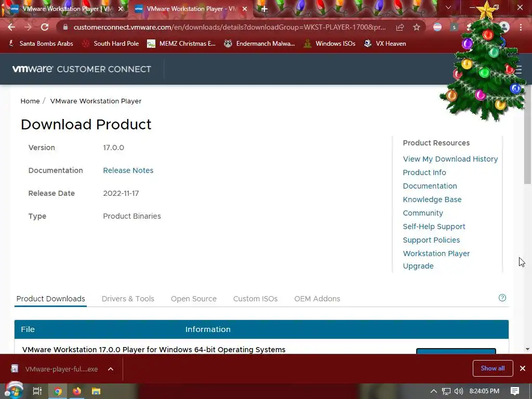Close the downloads bar
Viewport: 532px width, 399px height.
click(x=523, y=368)
